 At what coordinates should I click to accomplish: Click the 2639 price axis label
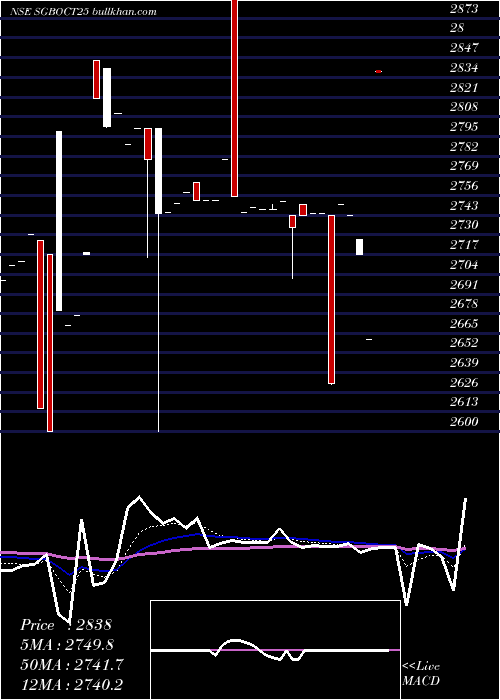tap(464, 362)
